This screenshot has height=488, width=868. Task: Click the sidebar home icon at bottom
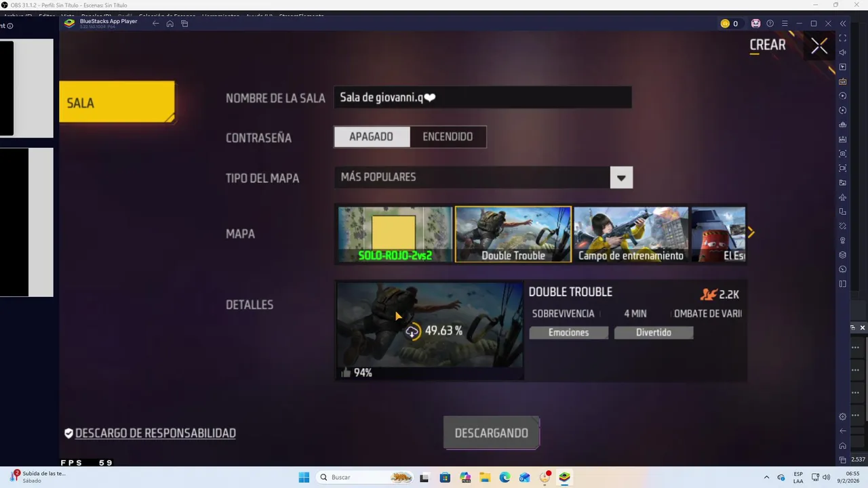coord(843,445)
